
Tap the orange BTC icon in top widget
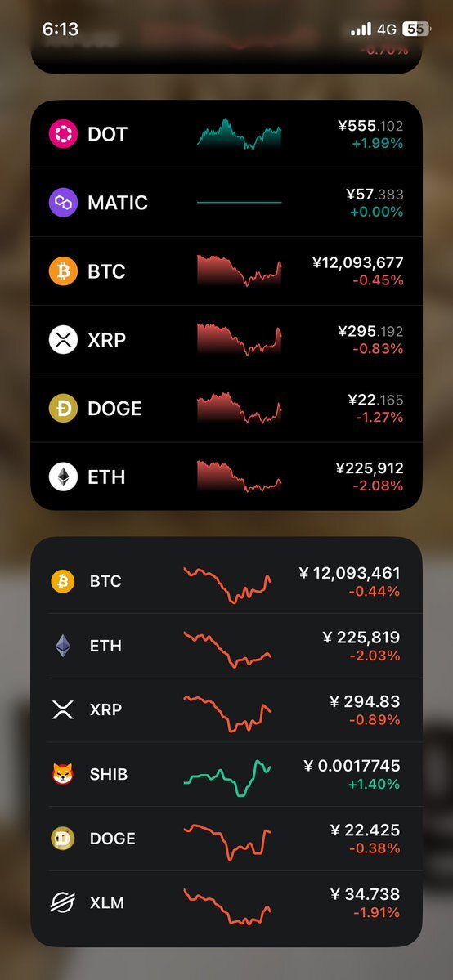63,271
